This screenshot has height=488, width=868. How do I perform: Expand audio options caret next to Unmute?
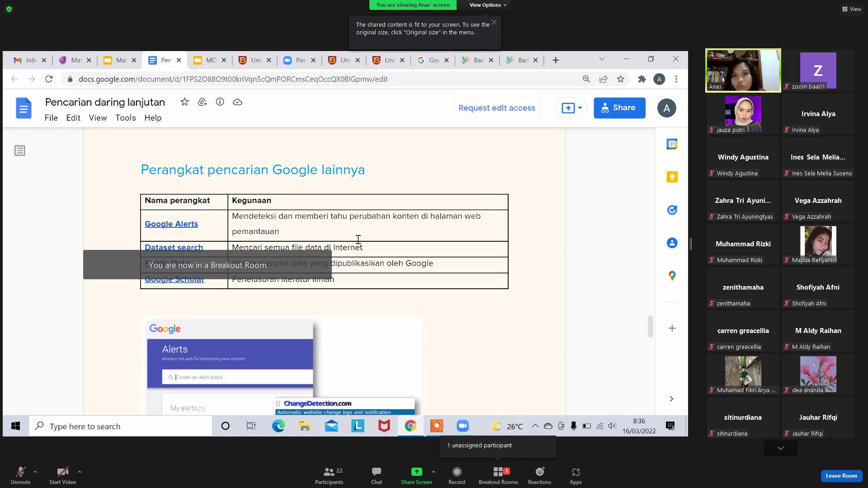(35, 472)
